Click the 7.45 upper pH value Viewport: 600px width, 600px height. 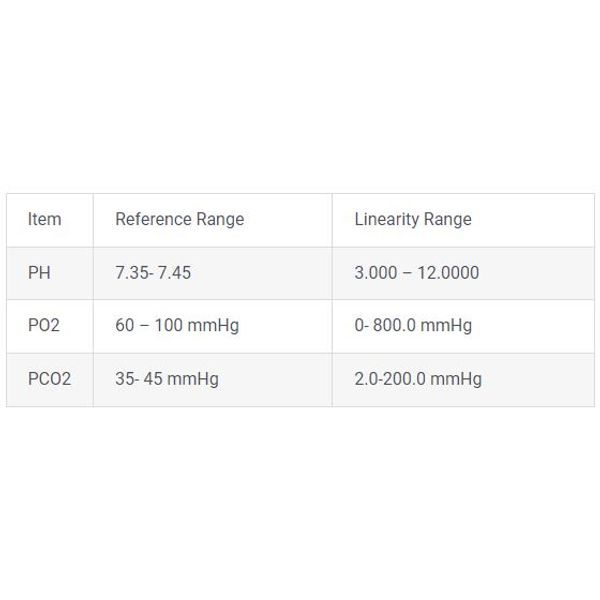pyautogui.click(x=174, y=273)
